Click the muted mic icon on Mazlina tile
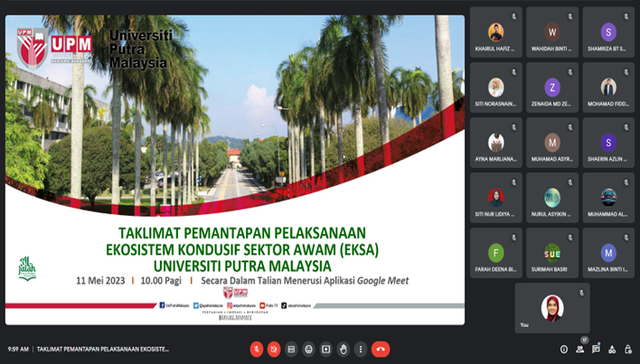 [x=626, y=238]
